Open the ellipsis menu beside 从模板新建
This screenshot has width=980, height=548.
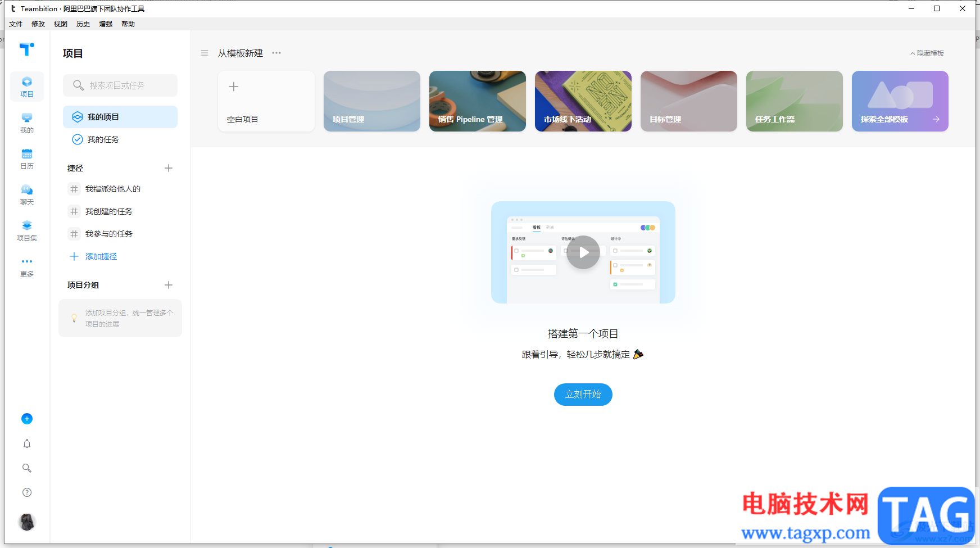click(276, 53)
